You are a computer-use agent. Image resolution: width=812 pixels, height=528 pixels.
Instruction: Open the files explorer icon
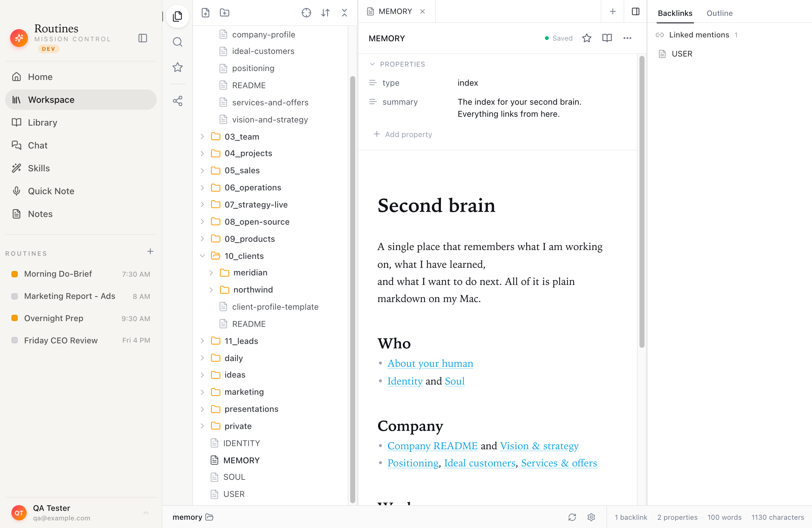177,16
